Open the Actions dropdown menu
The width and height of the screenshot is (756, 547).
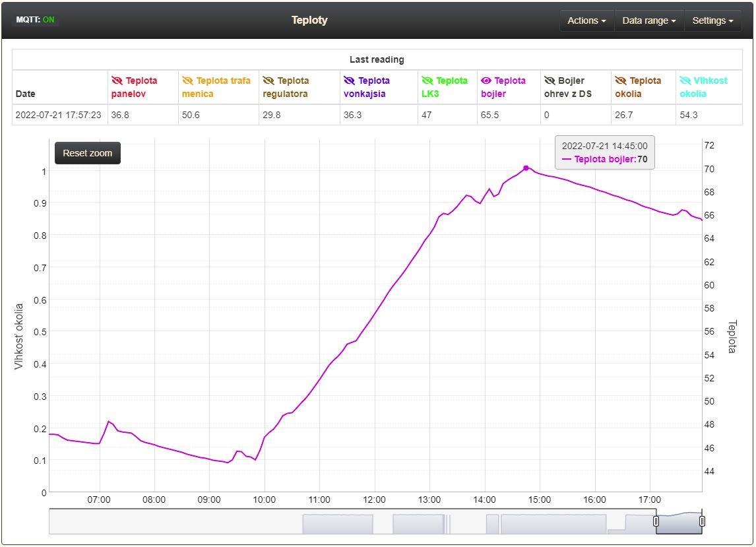pos(586,20)
